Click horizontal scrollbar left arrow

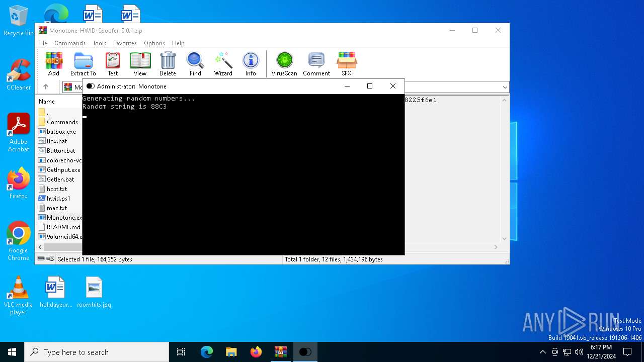pyautogui.click(x=40, y=247)
